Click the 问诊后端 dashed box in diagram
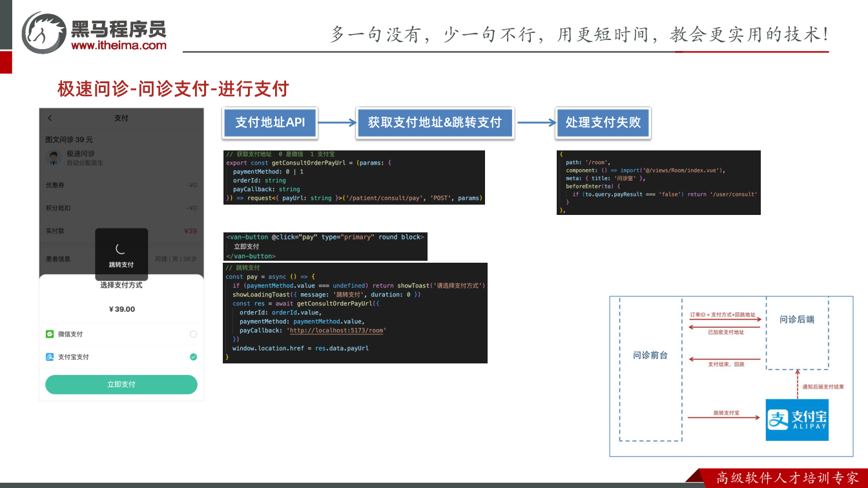The height and width of the screenshot is (488, 868). (797, 333)
